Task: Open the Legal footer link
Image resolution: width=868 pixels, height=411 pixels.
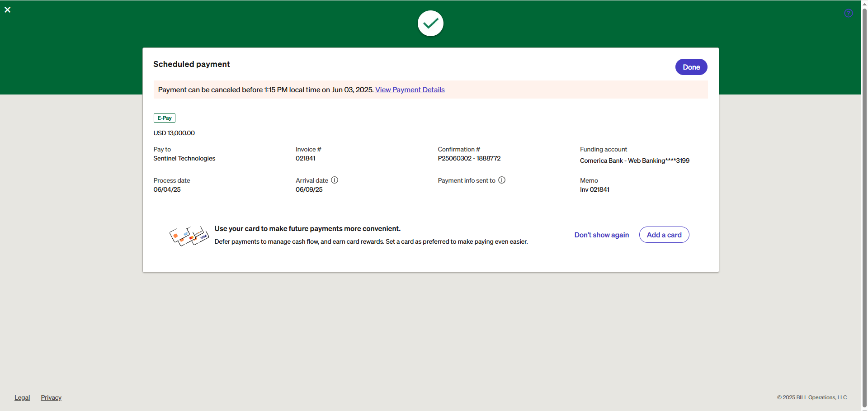Action: coord(22,397)
